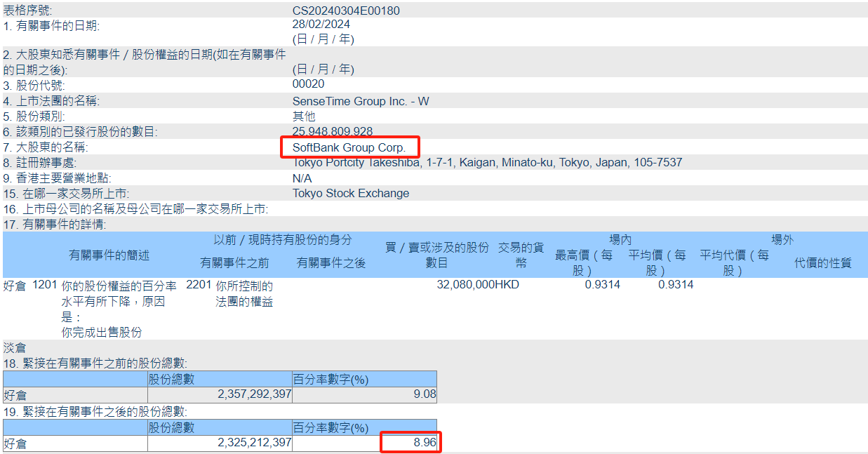Click shares total after event 2,325,212,397
Screen dimensions: 868x454
click(x=255, y=443)
